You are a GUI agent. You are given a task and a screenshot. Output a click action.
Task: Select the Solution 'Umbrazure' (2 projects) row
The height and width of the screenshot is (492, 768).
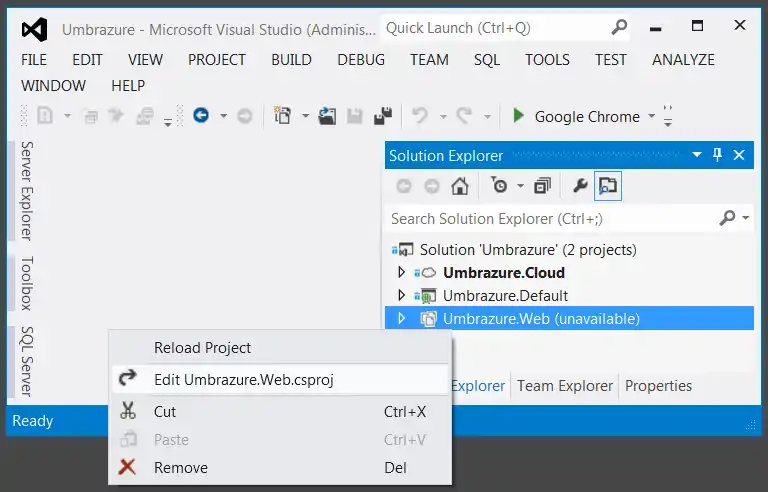point(569,249)
